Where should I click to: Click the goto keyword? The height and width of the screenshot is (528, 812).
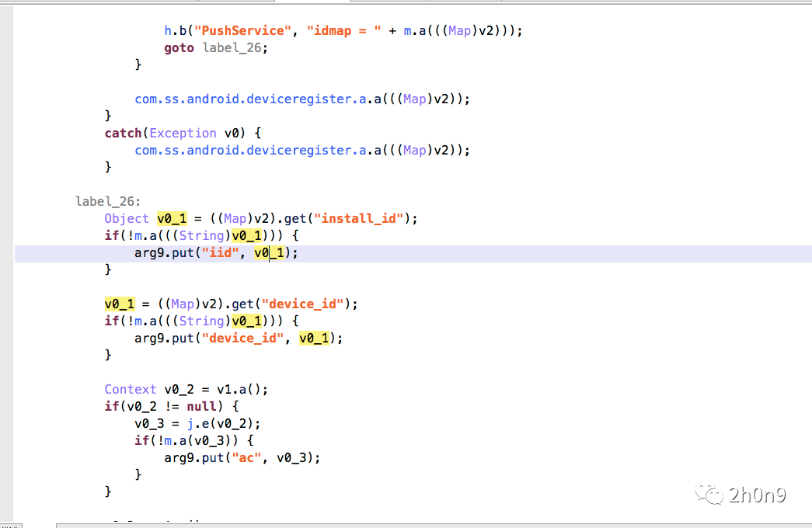pyautogui.click(x=179, y=47)
